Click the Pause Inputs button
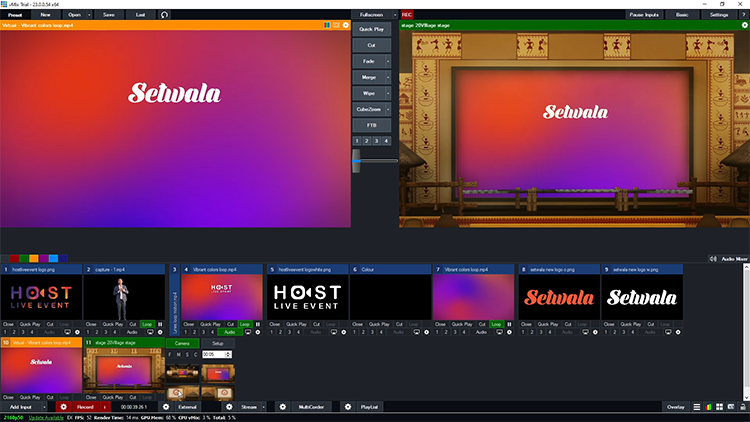 click(643, 15)
